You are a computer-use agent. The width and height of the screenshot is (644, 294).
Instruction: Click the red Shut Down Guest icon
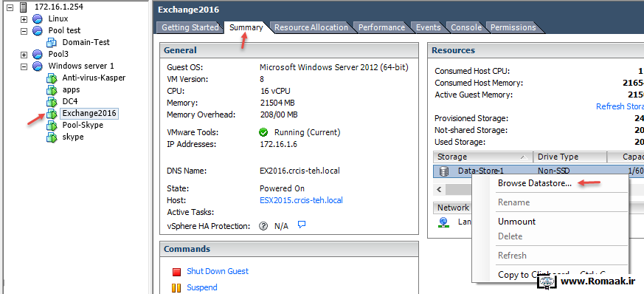point(176,272)
